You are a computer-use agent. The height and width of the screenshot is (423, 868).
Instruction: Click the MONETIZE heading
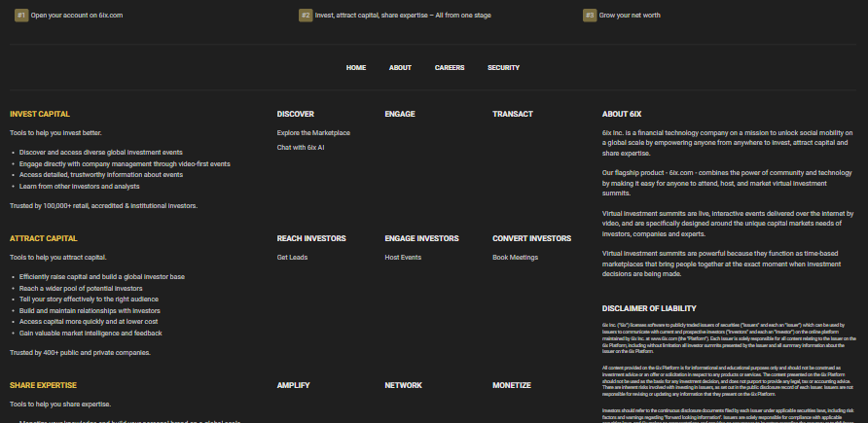pyautogui.click(x=511, y=385)
